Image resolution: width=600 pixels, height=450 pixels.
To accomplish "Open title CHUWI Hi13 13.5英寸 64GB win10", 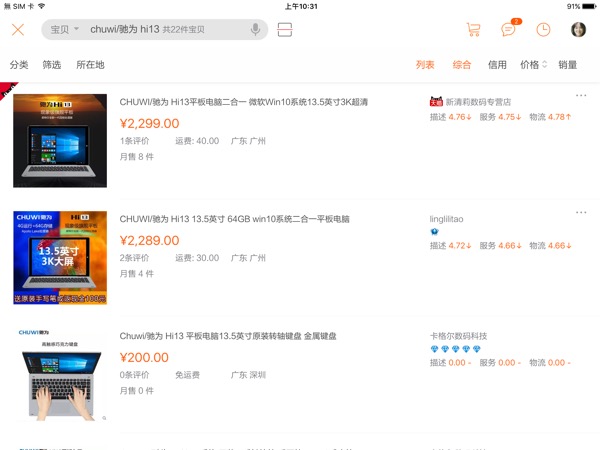I will [234, 219].
